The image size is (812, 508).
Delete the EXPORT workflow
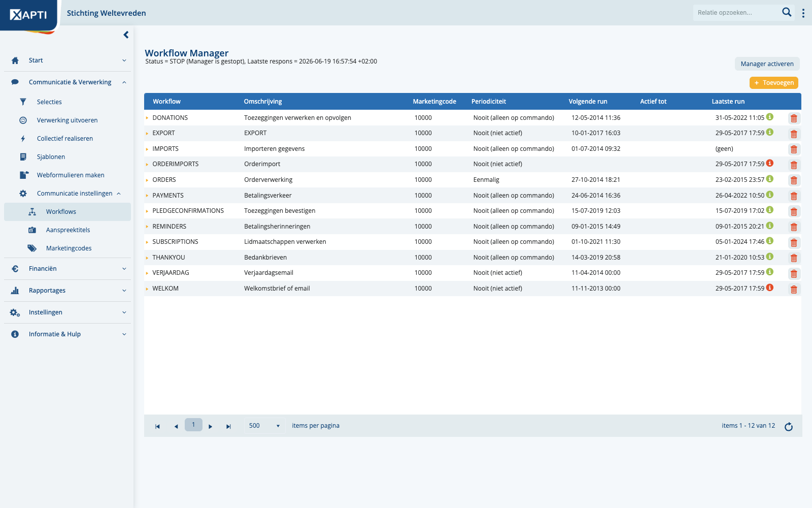794,134
